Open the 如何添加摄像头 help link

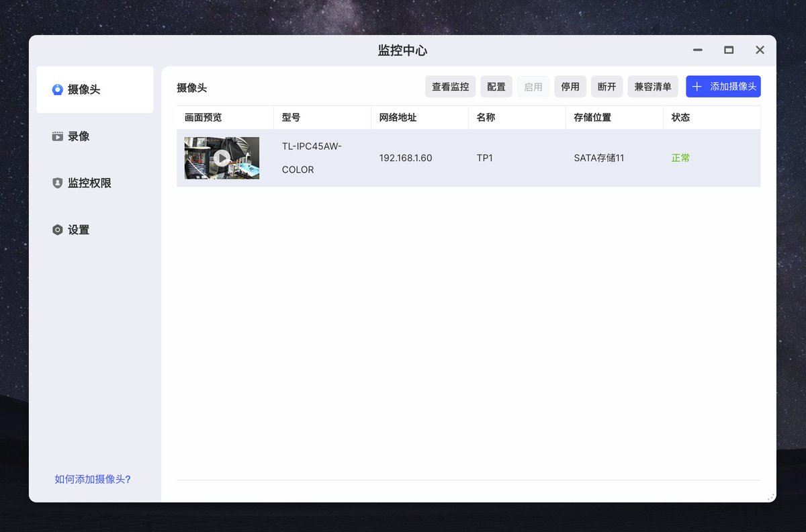coord(92,479)
